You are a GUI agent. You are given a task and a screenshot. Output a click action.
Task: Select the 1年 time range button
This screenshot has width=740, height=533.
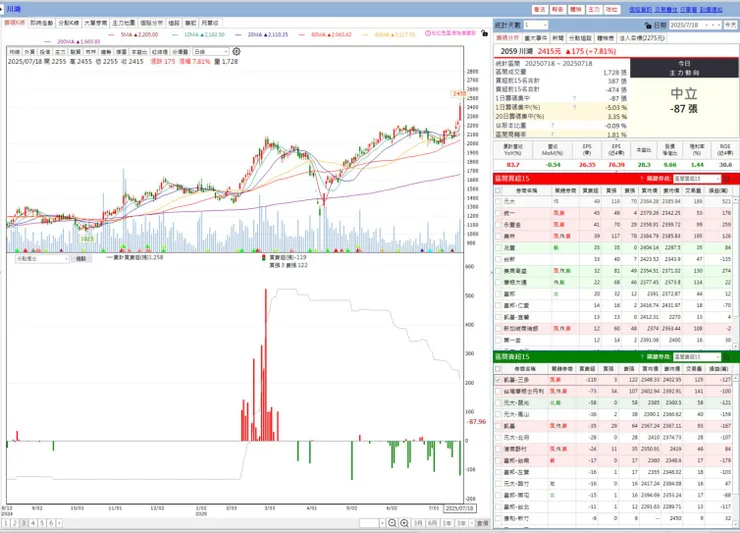[x=446, y=523]
